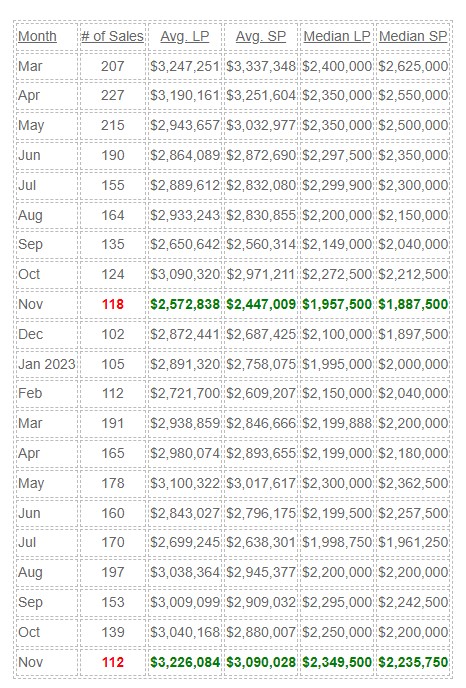This screenshot has height=688, width=466.
Task: Click the # of Sales header
Action: point(112,36)
